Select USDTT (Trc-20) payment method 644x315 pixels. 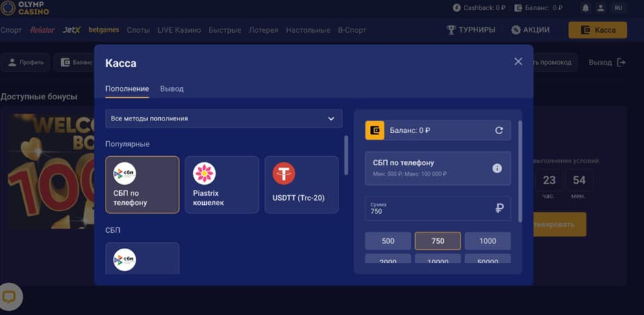click(x=301, y=184)
